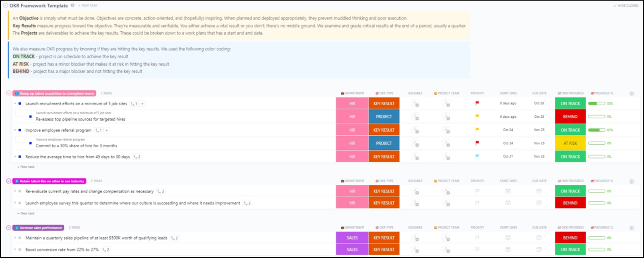
Task: Change yellow priority flag on Re-assess top pipeline
Action: 477,116
